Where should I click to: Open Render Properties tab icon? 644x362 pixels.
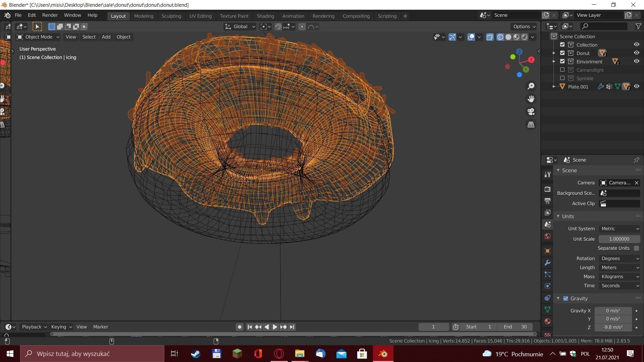pyautogui.click(x=547, y=189)
